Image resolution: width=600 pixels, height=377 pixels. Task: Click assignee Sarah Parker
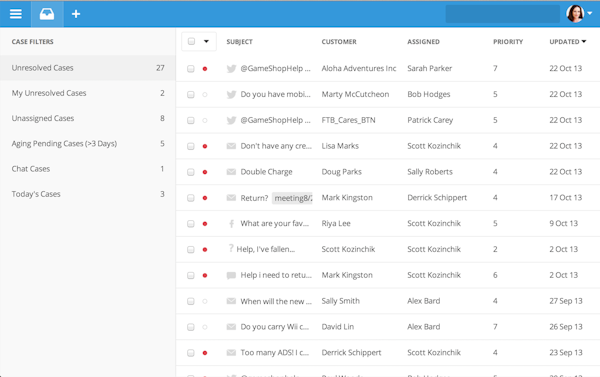[429, 68]
